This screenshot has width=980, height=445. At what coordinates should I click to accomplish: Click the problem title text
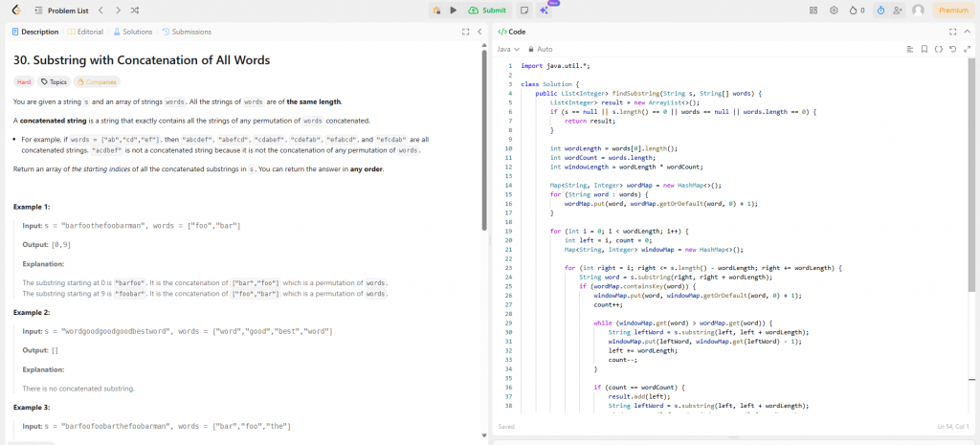click(x=142, y=60)
